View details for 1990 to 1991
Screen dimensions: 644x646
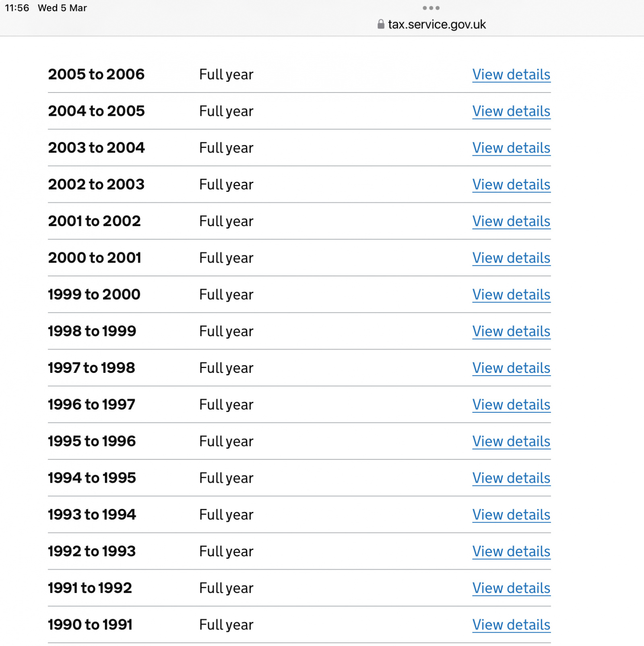pos(511,625)
